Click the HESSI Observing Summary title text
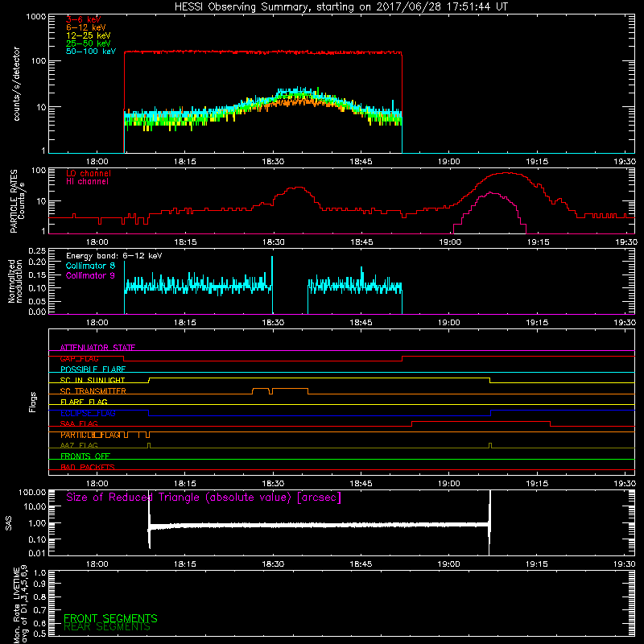This screenshot has width=644, height=644. pos(341,7)
